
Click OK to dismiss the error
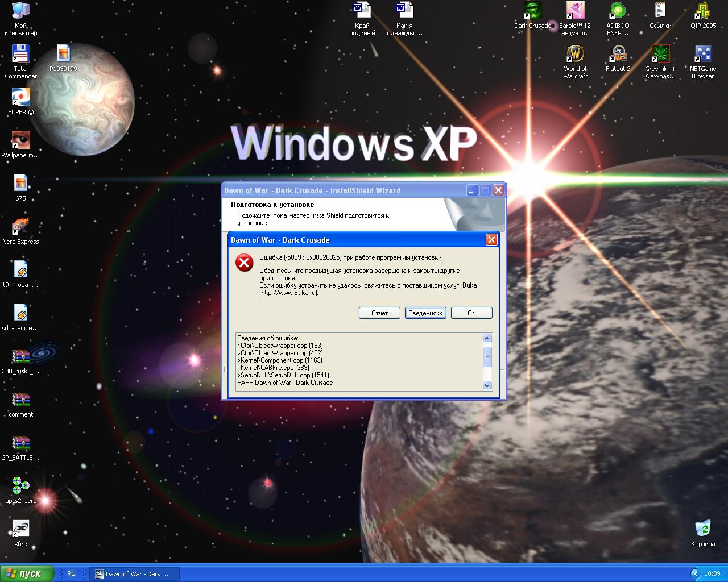tap(471, 313)
